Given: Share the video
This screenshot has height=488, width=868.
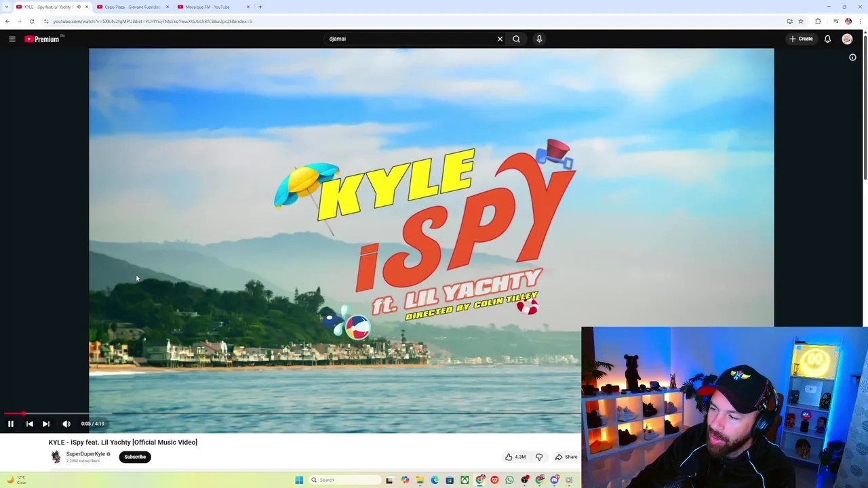Looking at the screenshot, I should [x=566, y=457].
